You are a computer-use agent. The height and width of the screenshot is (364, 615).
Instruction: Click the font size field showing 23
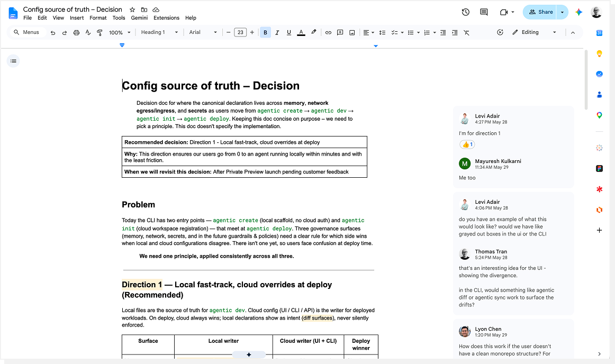point(240,33)
